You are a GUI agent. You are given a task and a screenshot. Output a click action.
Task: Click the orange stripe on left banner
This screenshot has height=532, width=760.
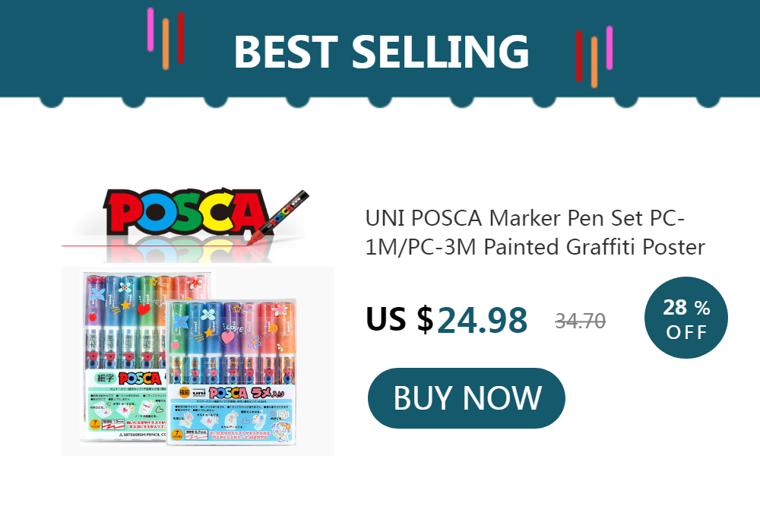[x=166, y=44]
